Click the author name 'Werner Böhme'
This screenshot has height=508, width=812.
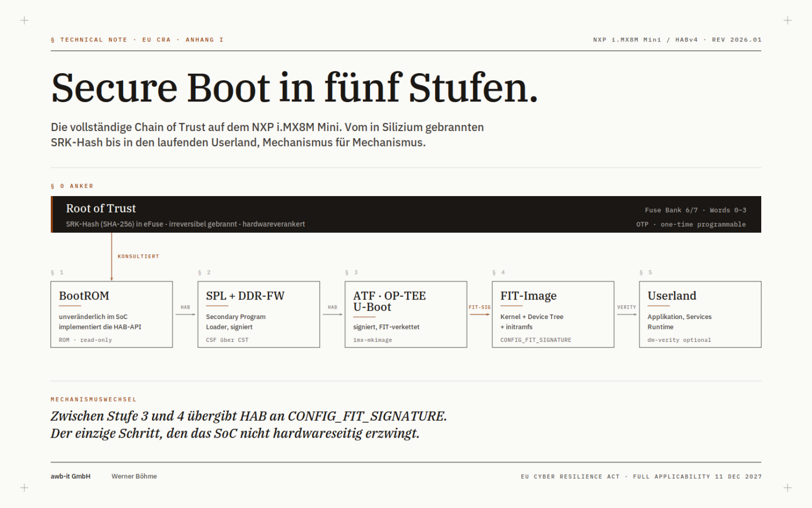click(x=134, y=476)
